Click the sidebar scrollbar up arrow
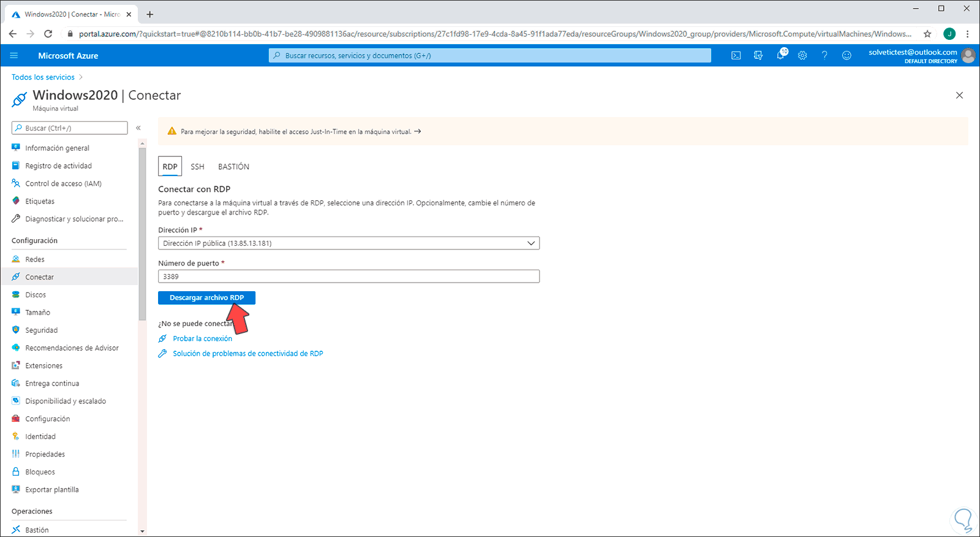Image resolution: width=980 pixels, height=537 pixels. (x=143, y=144)
